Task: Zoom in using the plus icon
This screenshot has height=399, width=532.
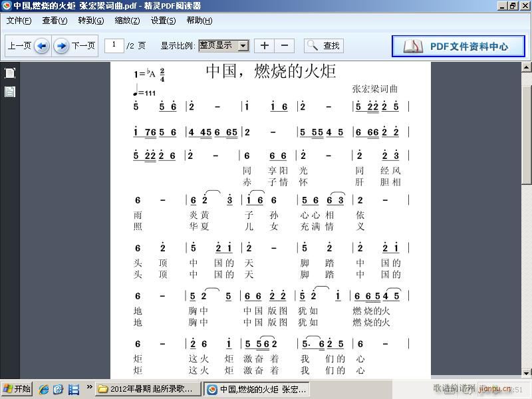Action: click(265, 45)
